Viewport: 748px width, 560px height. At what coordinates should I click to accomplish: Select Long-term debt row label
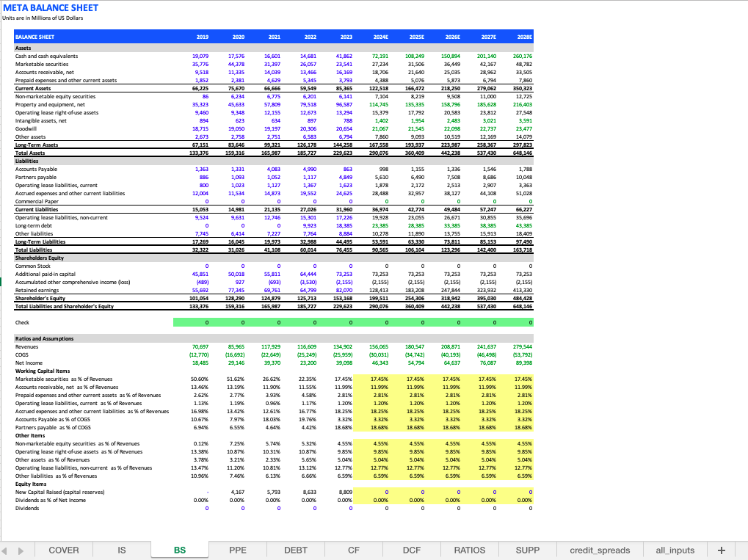(x=33, y=225)
